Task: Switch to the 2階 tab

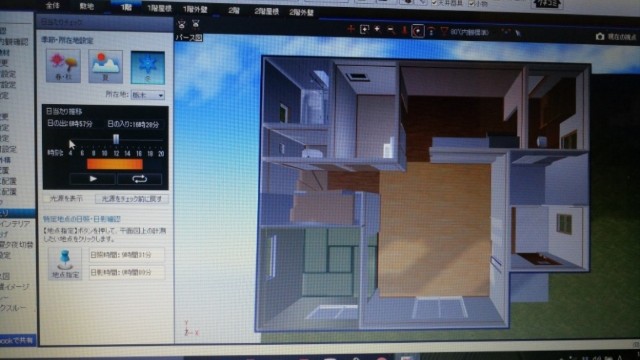Action: coord(234,11)
